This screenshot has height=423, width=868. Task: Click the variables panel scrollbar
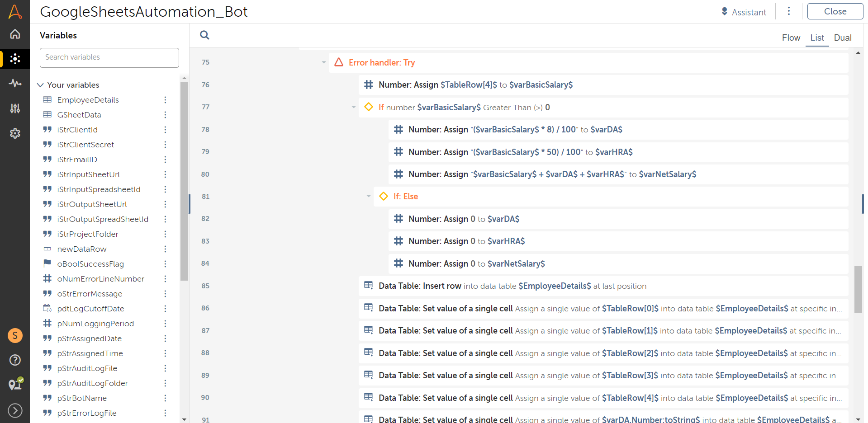(x=184, y=181)
